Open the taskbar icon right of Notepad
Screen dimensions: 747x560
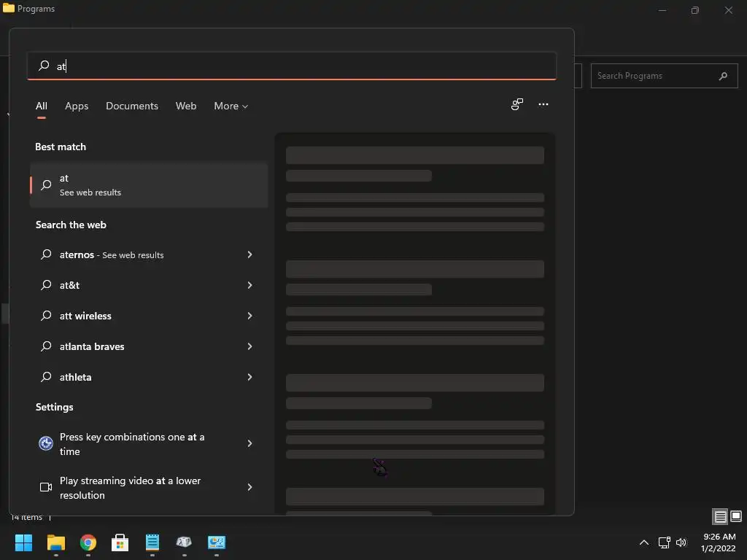(x=184, y=542)
